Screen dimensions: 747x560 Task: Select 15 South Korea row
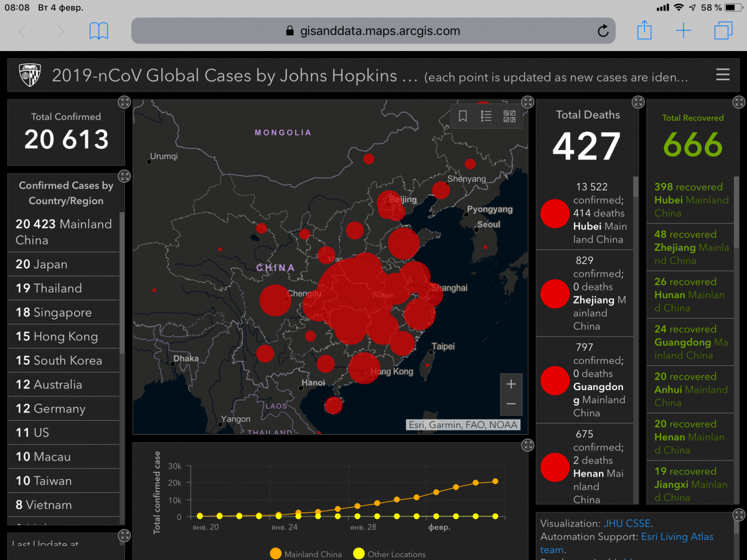[x=63, y=360]
